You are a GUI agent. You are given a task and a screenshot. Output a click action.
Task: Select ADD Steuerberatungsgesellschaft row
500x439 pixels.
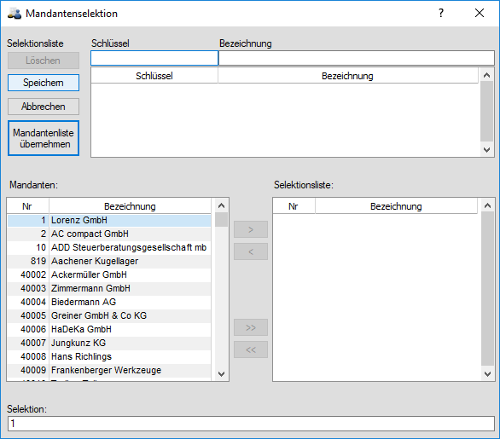pos(109,248)
